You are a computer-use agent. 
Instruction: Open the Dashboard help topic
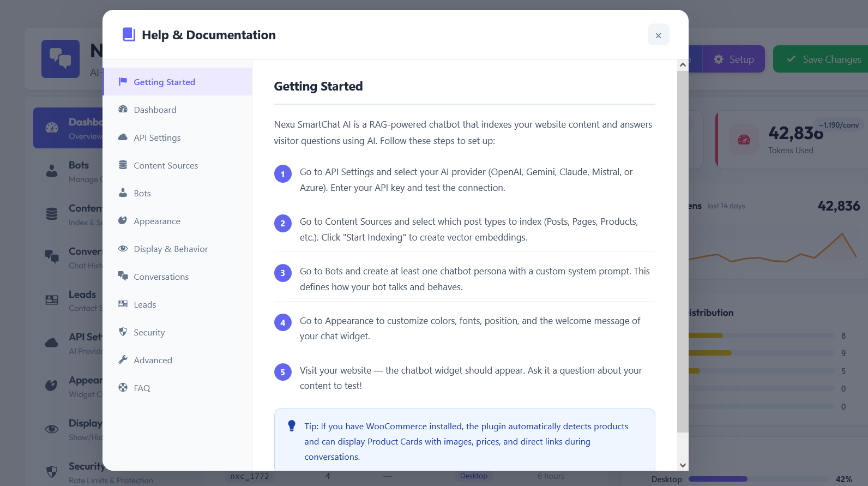click(178, 110)
